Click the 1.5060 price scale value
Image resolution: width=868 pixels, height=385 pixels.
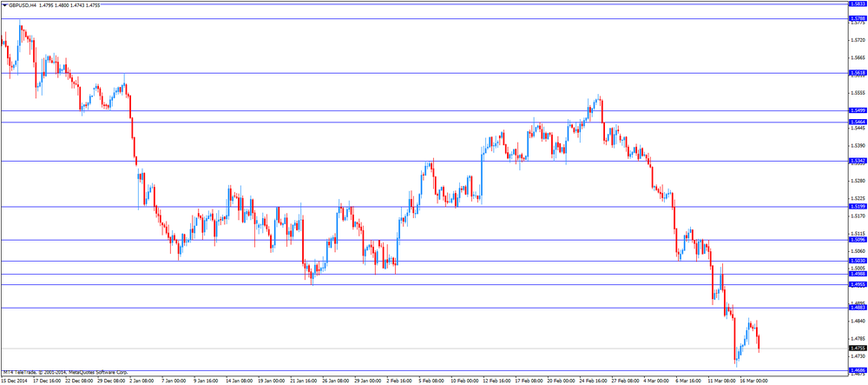857,250
